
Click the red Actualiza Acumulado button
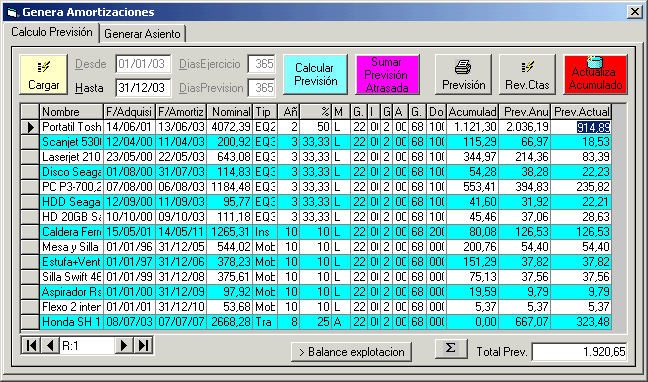[x=596, y=75]
